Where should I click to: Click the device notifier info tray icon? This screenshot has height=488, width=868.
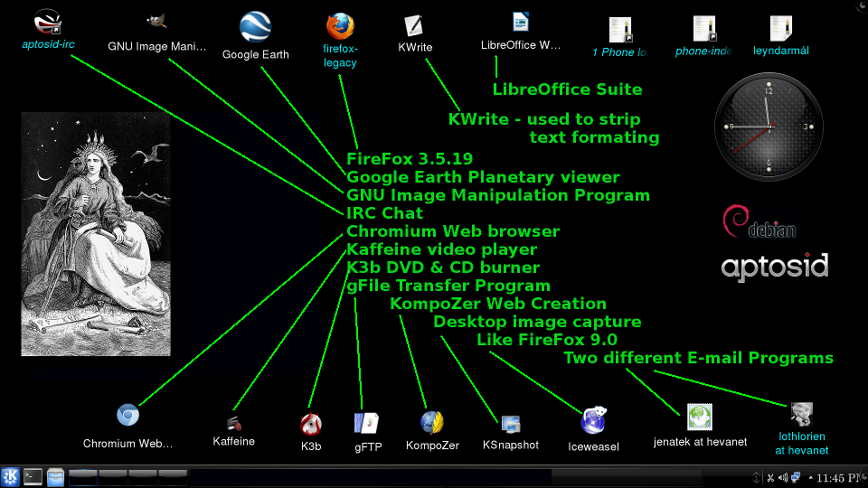pyautogui.click(x=756, y=477)
